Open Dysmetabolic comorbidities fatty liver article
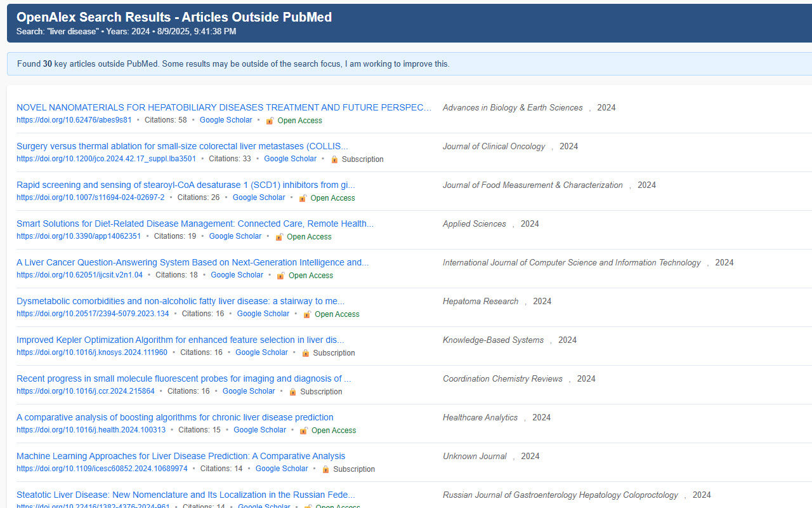Image resolution: width=812 pixels, height=508 pixels. coord(181,301)
